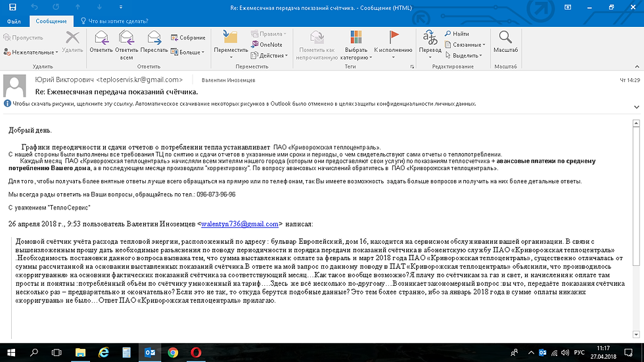Click the 'Что вы хотите сделать?' search box
644x362 pixels.
point(114,21)
